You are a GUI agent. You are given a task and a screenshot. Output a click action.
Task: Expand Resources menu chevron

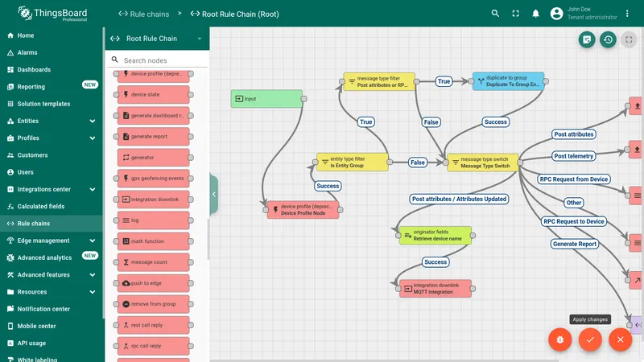coord(93,292)
